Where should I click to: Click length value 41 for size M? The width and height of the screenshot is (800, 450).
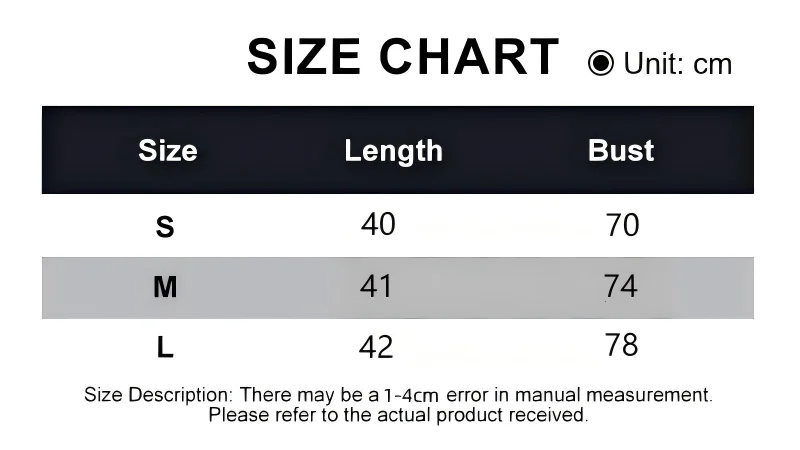tap(376, 286)
